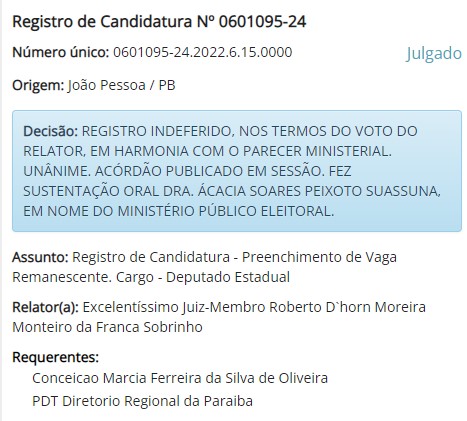Click the Origem label

tap(38, 85)
